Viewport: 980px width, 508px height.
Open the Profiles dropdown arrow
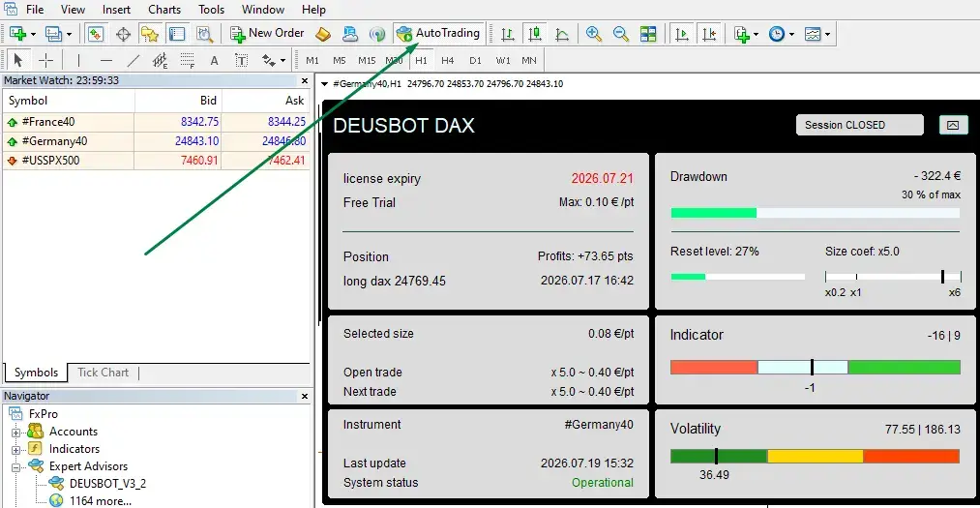[70, 35]
